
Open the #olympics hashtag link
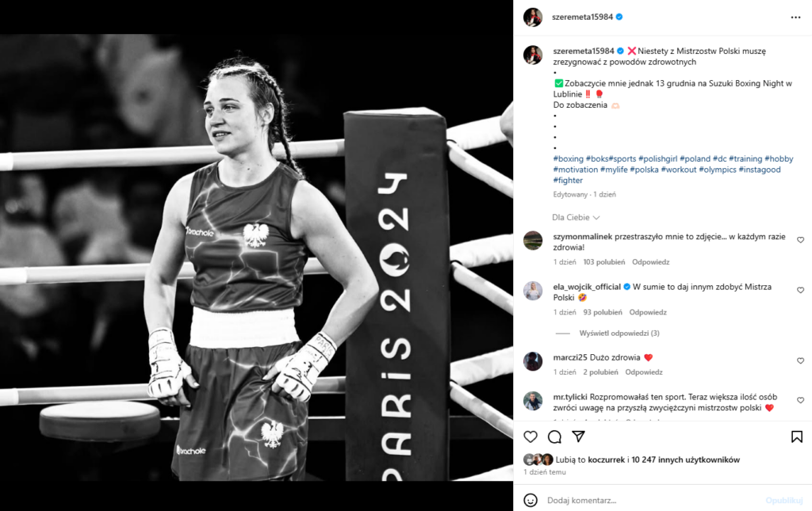tap(717, 170)
